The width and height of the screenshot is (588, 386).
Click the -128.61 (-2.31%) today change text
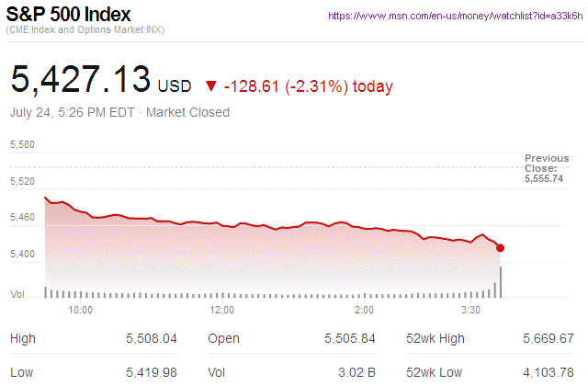click(309, 86)
